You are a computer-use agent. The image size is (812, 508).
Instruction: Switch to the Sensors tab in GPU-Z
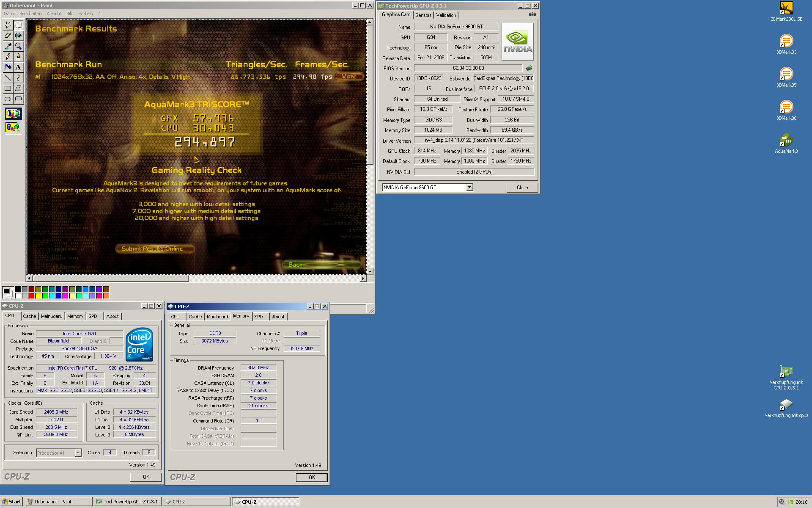(x=423, y=15)
